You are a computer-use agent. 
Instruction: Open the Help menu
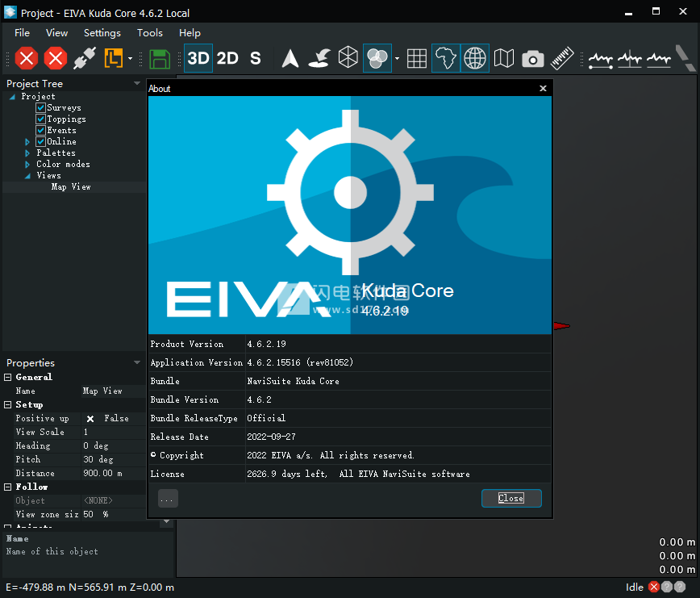click(190, 33)
